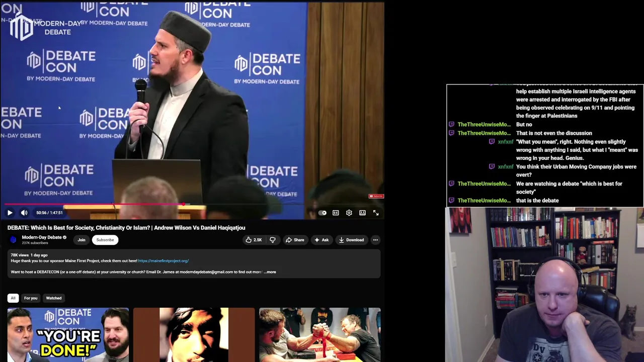The width and height of the screenshot is (644, 362).
Task: Play the paused debate video
Action: pyautogui.click(x=10, y=213)
